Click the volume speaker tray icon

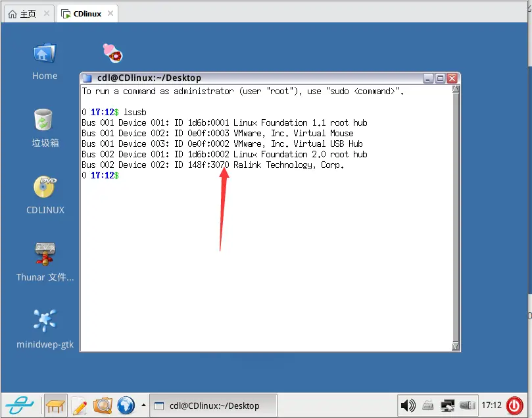pos(408,405)
